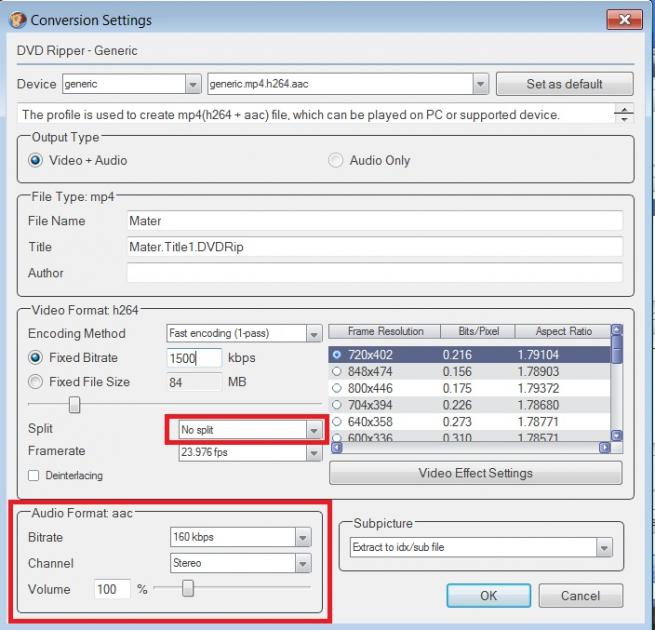Choose Fixed File Size option
Viewport: 655px width, 630px height.
[36, 382]
